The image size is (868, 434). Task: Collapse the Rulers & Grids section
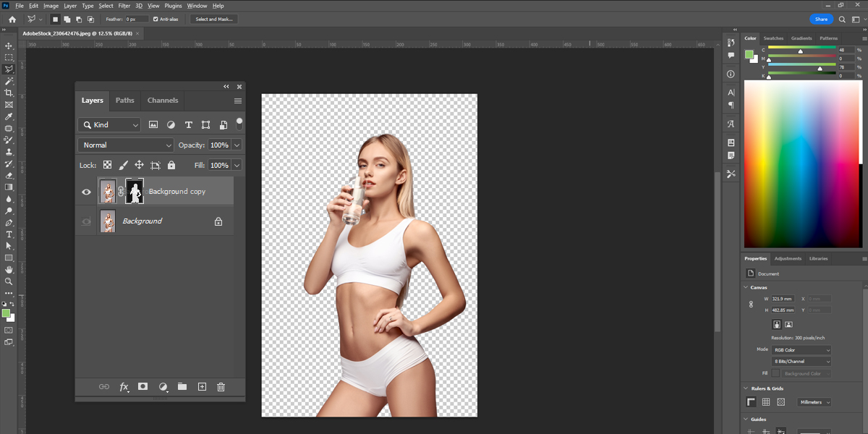pyautogui.click(x=747, y=388)
